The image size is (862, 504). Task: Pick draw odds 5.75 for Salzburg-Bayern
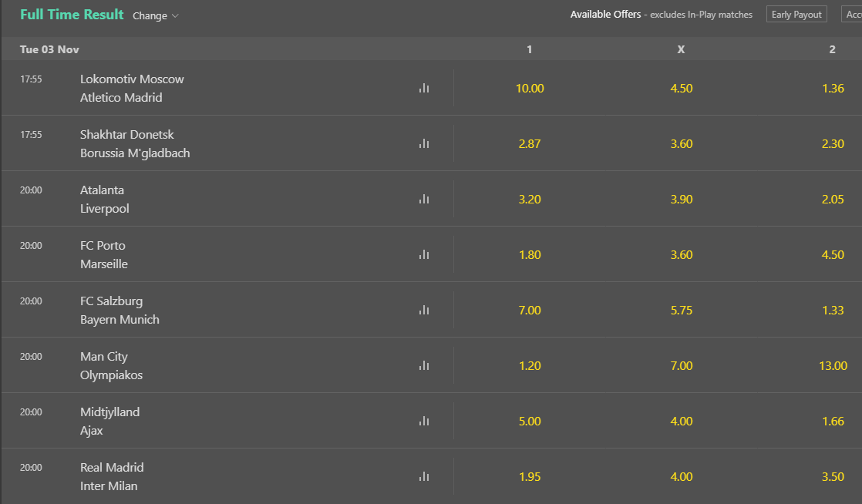pos(682,310)
